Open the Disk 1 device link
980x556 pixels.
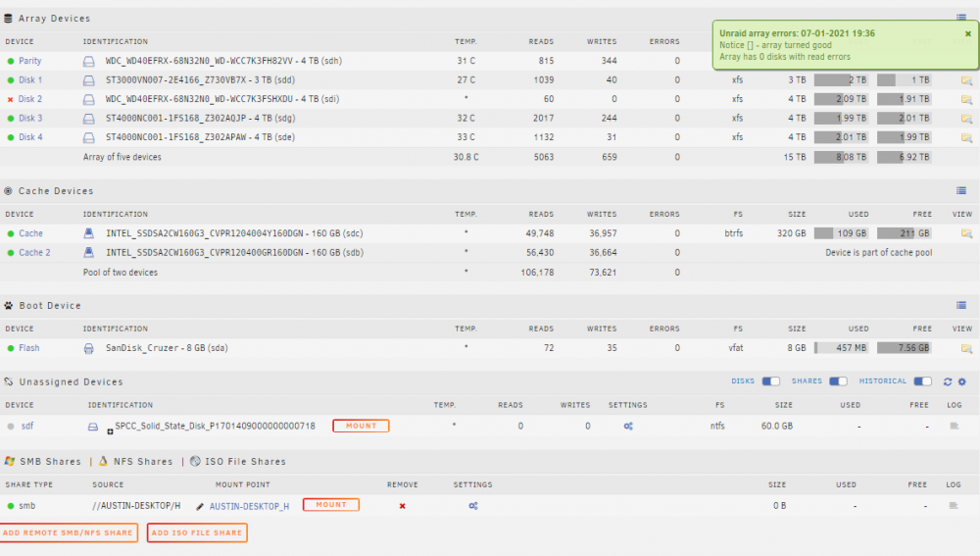(30, 80)
